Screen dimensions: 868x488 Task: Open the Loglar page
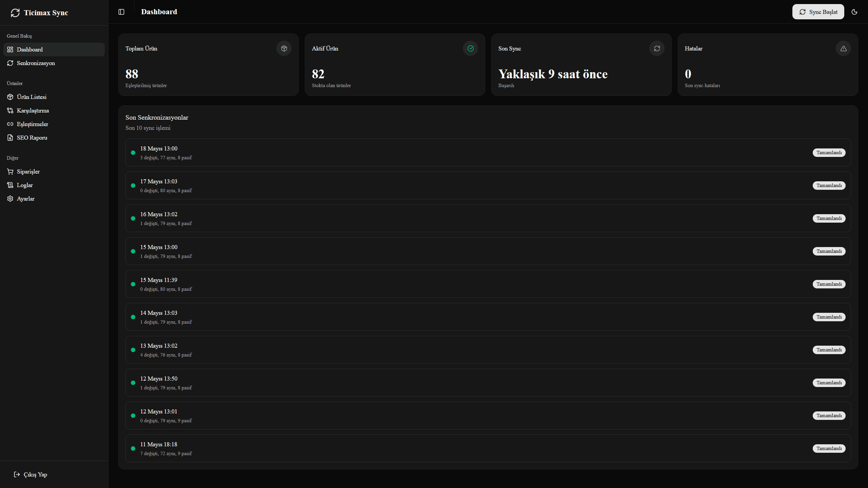(x=54, y=185)
